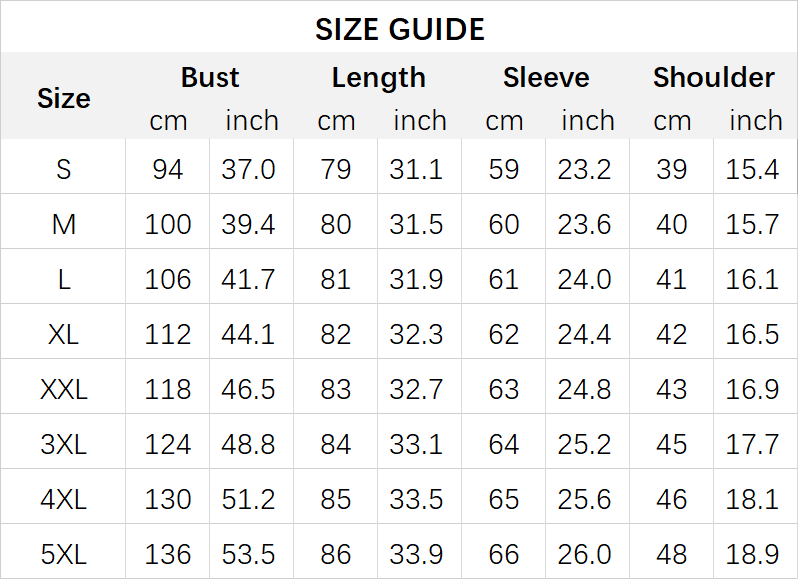Click the XXL size row label
798x579 pixels.
click(x=63, y=388)
